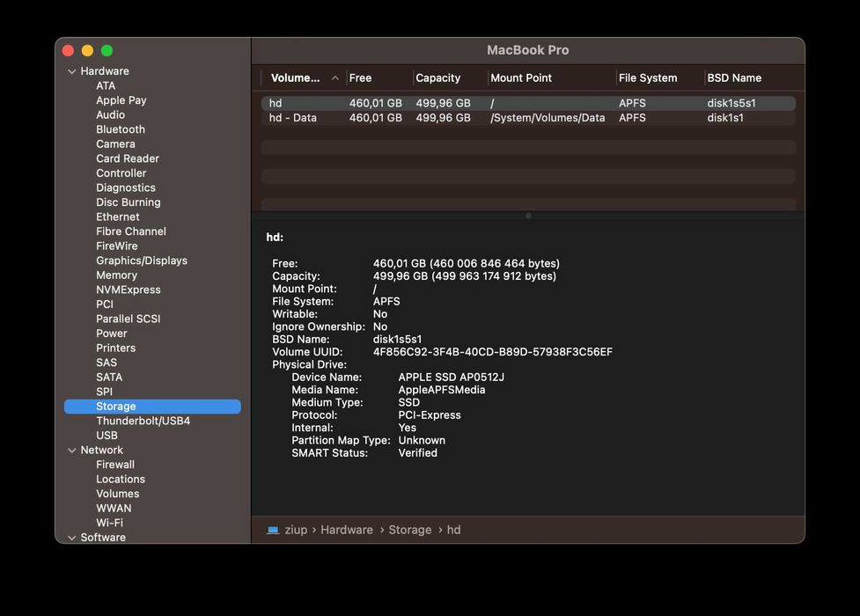Click the Volume UUID value text
The image size is (860, 616).
pos(493,352)
